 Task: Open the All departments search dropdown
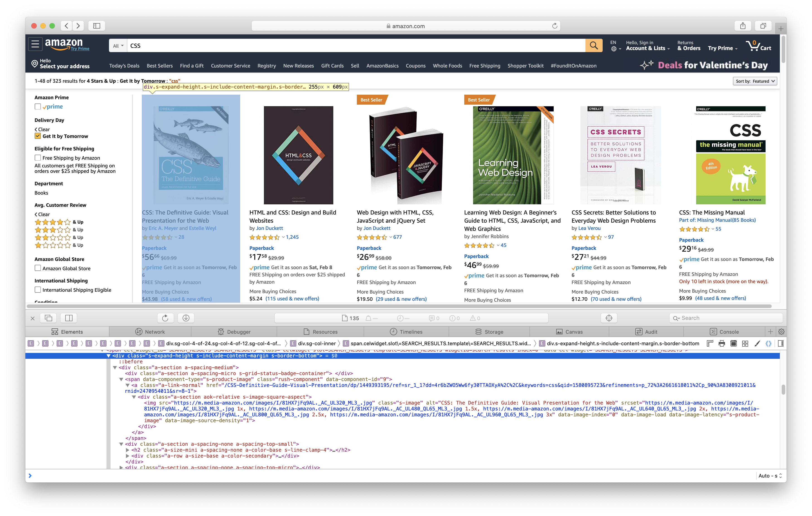[x=118, y=46]
